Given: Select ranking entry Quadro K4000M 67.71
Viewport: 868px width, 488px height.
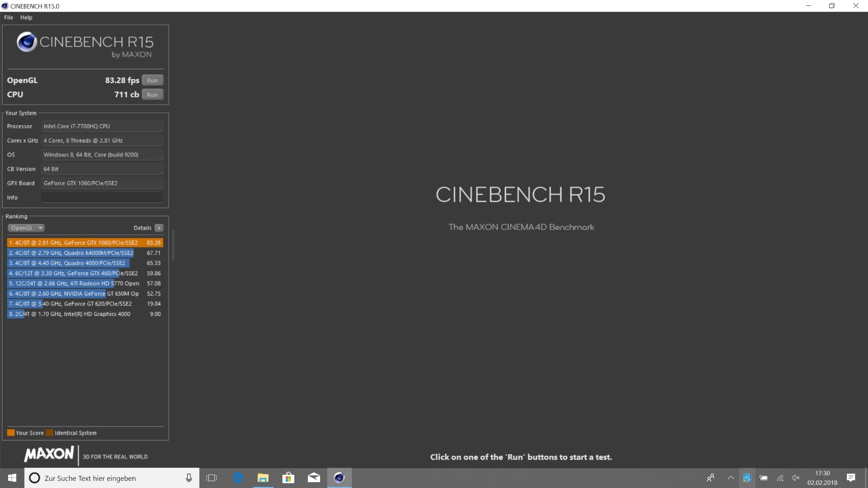Looking at the screenshot, I should (85, 253).
